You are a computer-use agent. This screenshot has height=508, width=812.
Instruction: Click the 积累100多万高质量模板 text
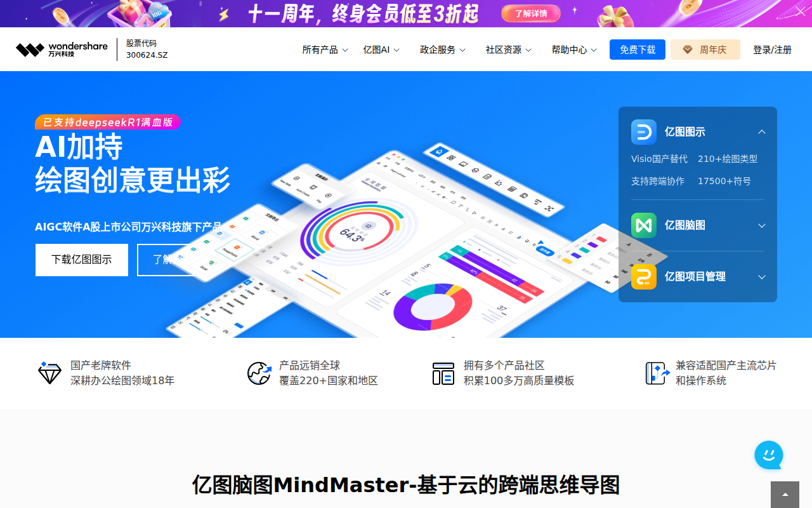click(519, 380)
